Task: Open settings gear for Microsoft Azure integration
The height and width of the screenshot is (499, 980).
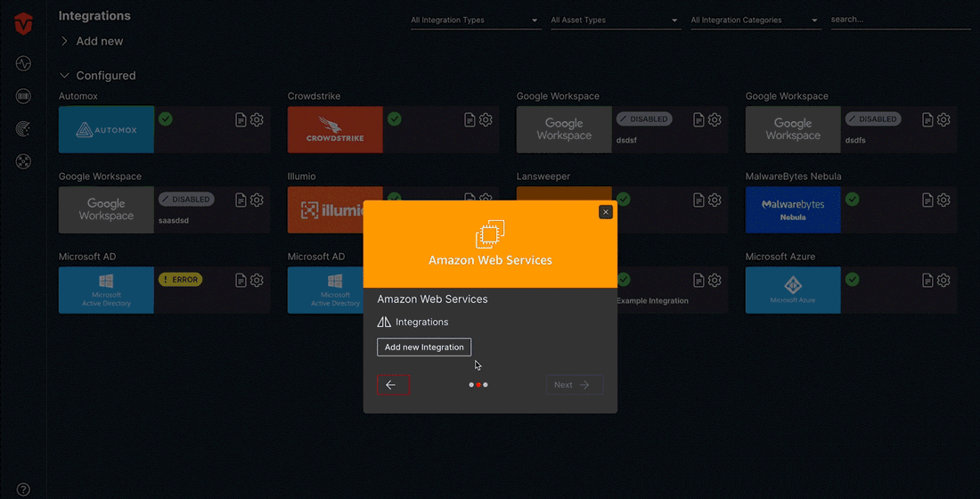Action: [943, 280]
